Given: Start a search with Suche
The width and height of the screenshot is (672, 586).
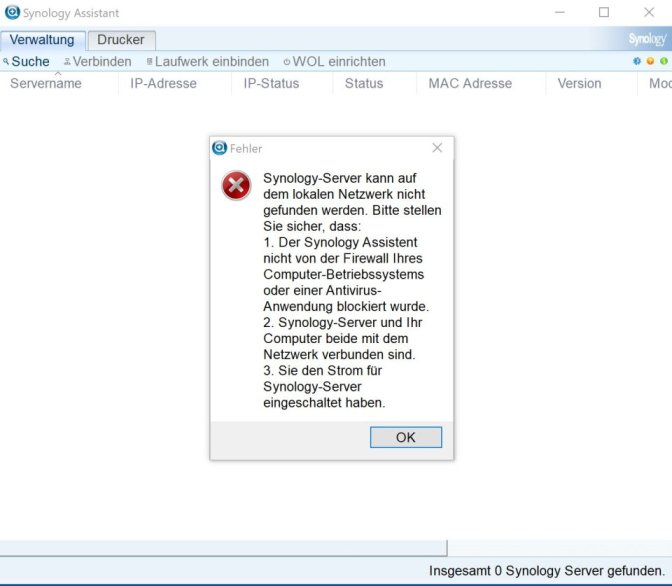Looking at the screenshot, I should (x=26, y=61).
